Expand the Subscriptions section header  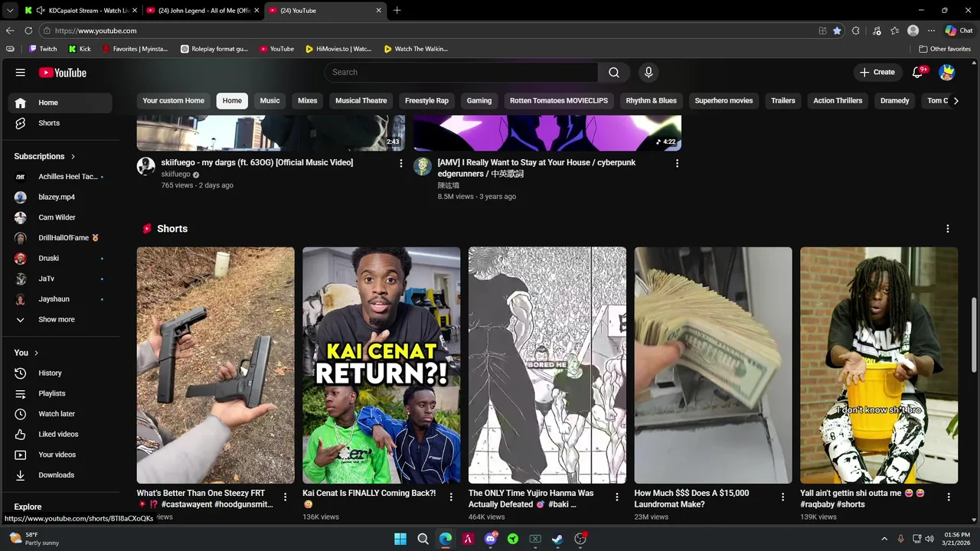44,156
